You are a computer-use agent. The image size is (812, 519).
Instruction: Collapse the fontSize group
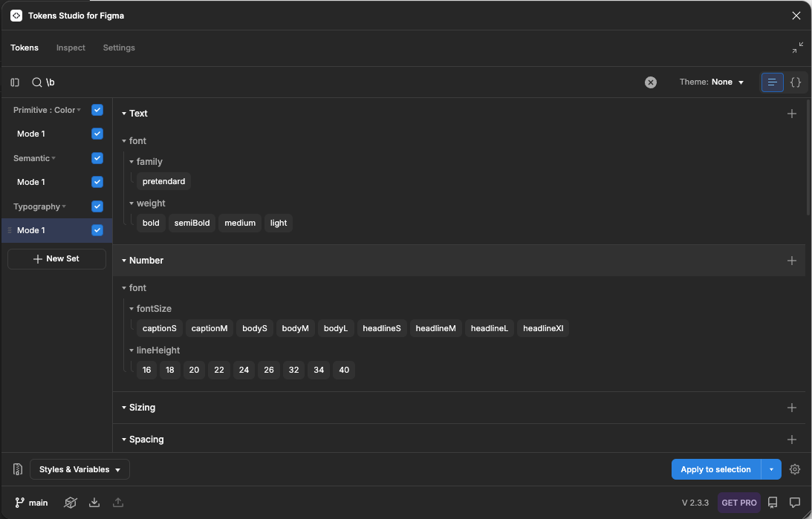[131, 308]
